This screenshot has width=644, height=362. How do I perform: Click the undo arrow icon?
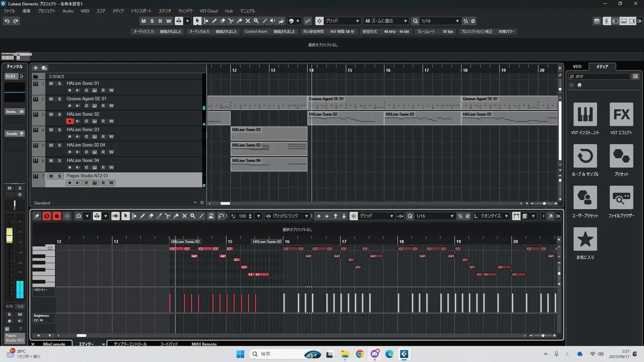point(7,21)
